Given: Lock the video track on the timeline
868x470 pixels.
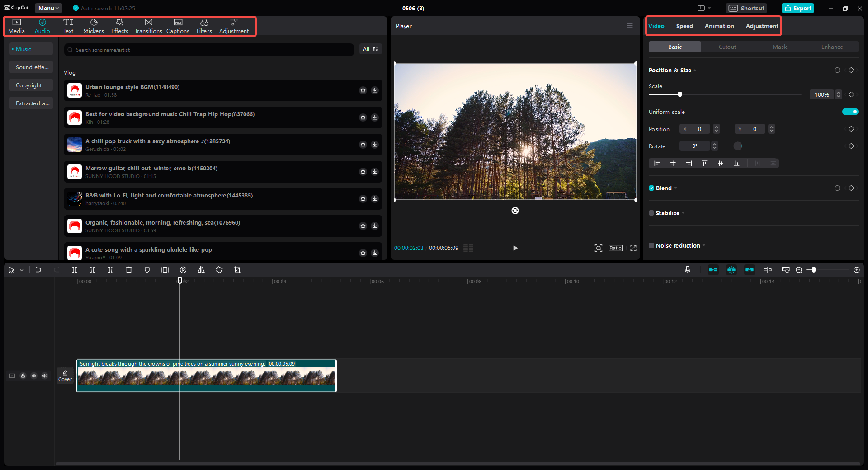Looking at the screenshot, I should (23, 376).
